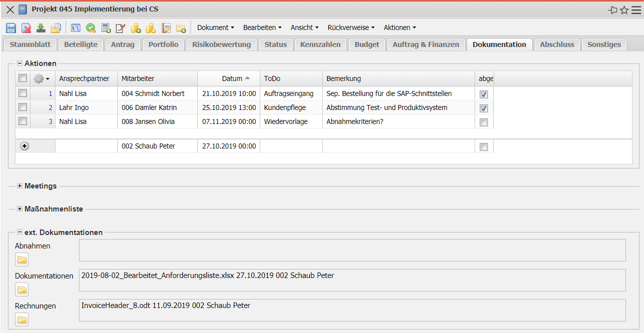Sort table by the Datum column header
The width and height of the screenshot is (644, 333).
[x=232, y=78]
